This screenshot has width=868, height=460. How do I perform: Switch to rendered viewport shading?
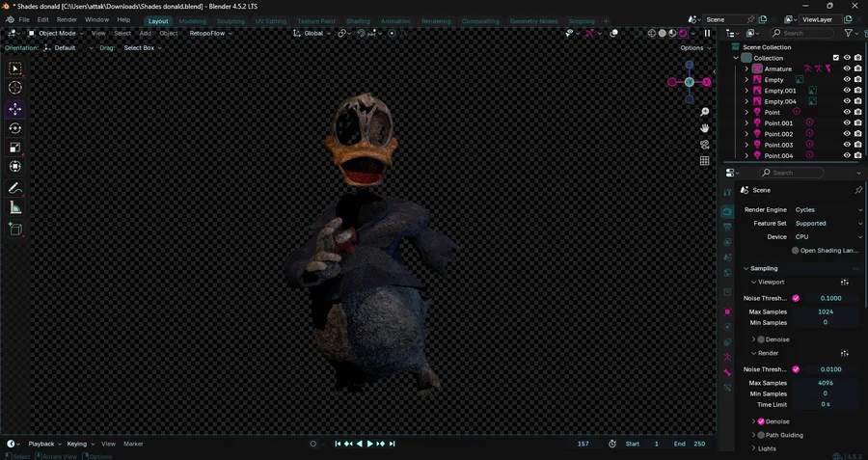click(683, 33)
